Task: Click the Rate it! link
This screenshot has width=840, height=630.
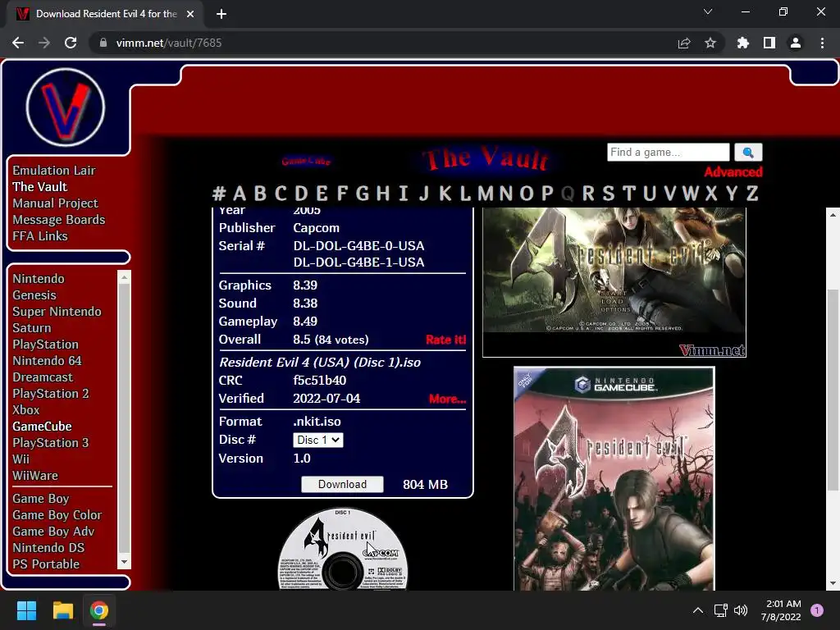Action: coord(445,340)
